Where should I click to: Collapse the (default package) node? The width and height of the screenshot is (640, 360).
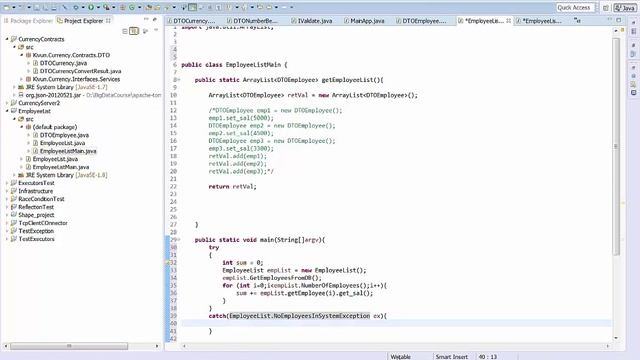22,127
